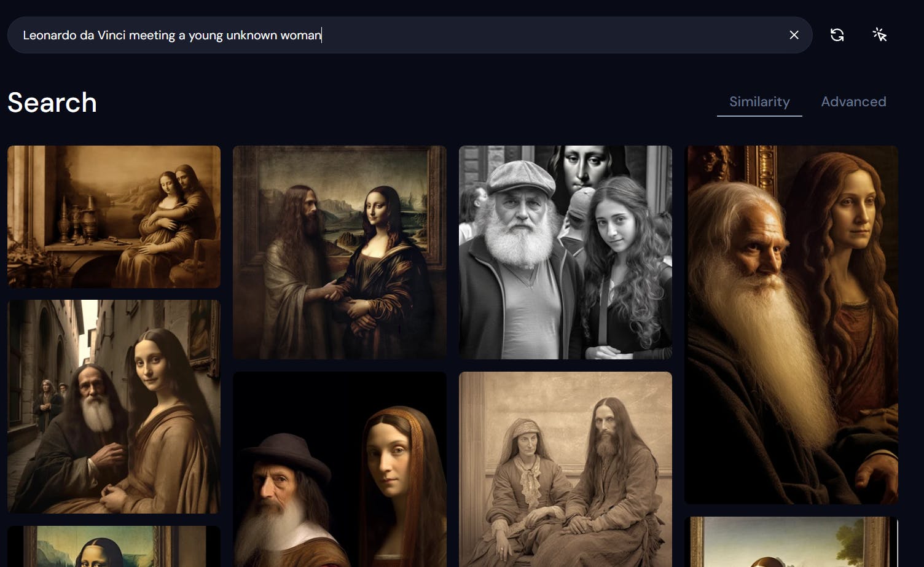Viewport: 924px width, 567px height.
Task: Open partially visible Mona Lisa painting thumbnail
Action: point(114,547)
